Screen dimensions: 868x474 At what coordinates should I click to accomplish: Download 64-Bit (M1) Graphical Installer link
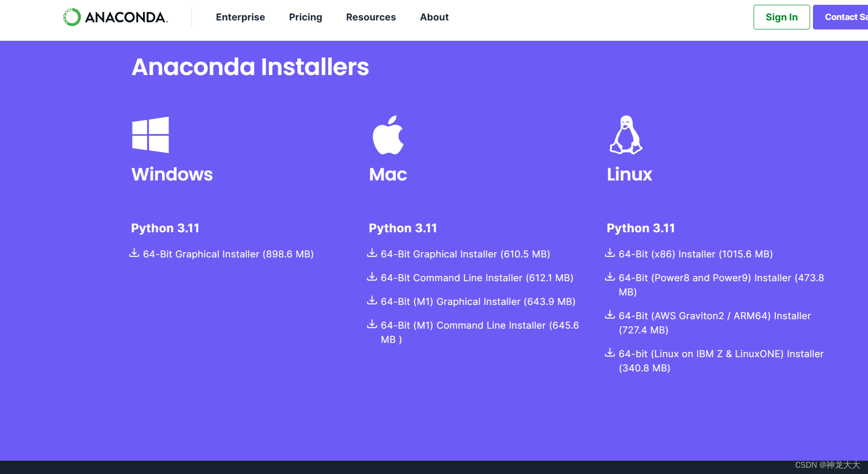pyautogui.click(x=478, y=302)
